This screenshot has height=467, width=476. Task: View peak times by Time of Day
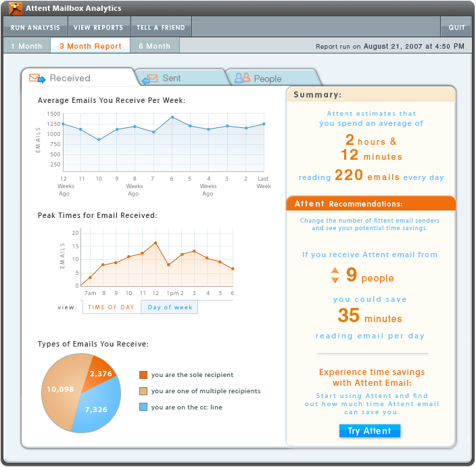111,307
